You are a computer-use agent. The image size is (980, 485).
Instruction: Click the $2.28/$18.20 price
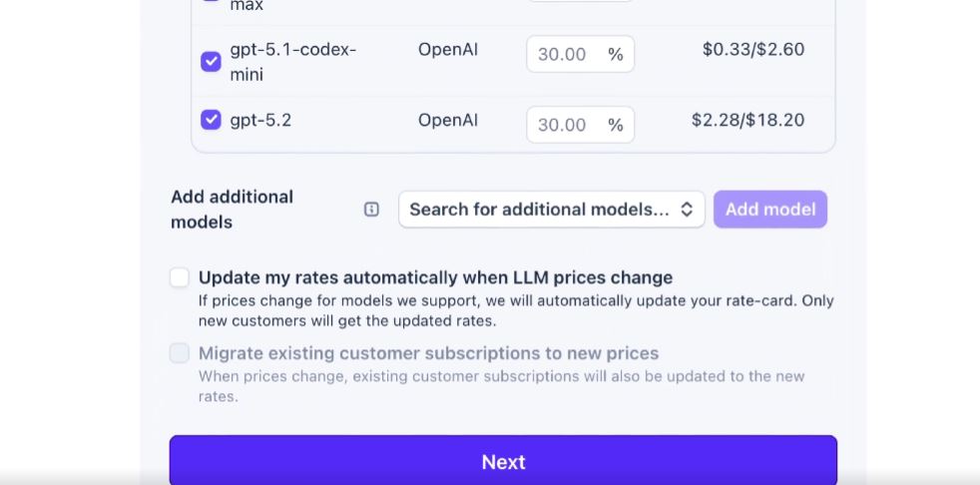click(x=747, y=120)
